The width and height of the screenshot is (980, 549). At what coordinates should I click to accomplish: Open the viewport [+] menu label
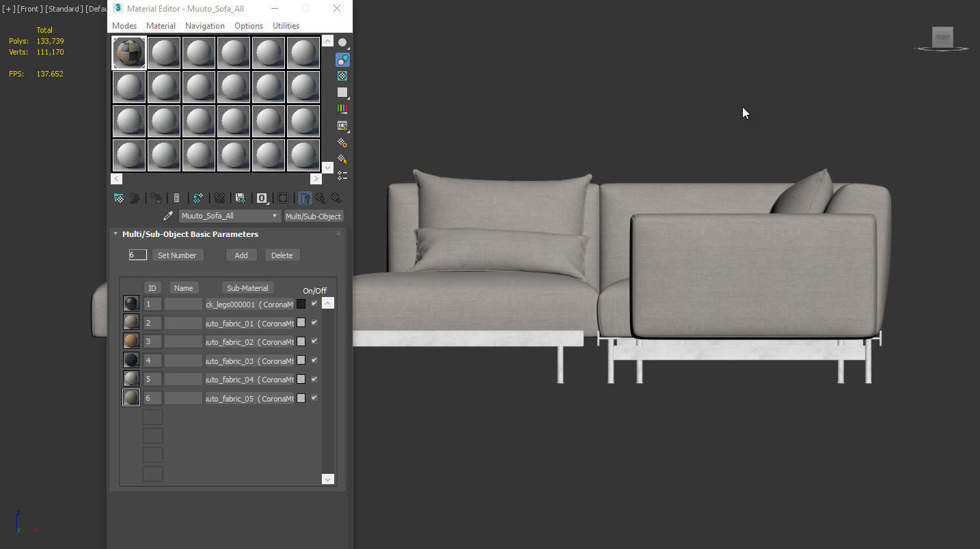tap(9, 9)
